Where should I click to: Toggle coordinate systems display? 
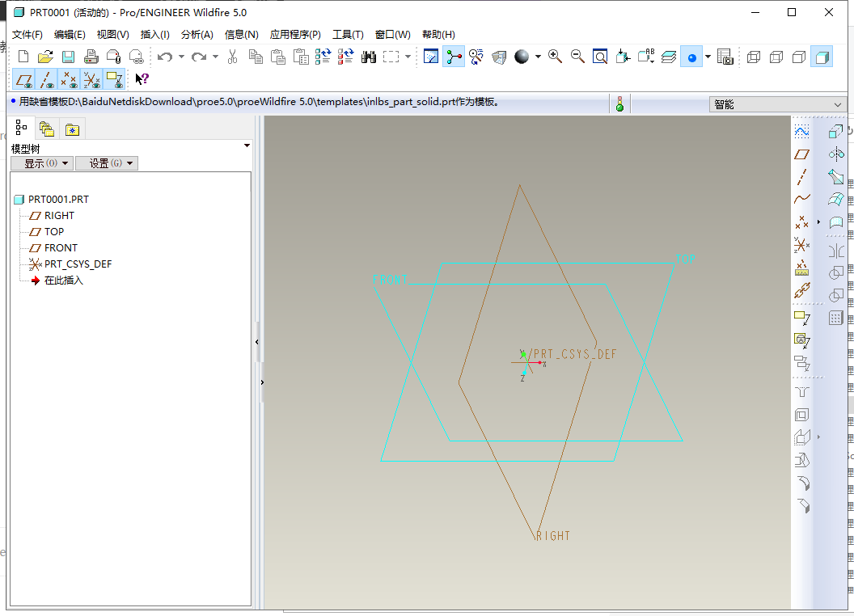[92, 79]
